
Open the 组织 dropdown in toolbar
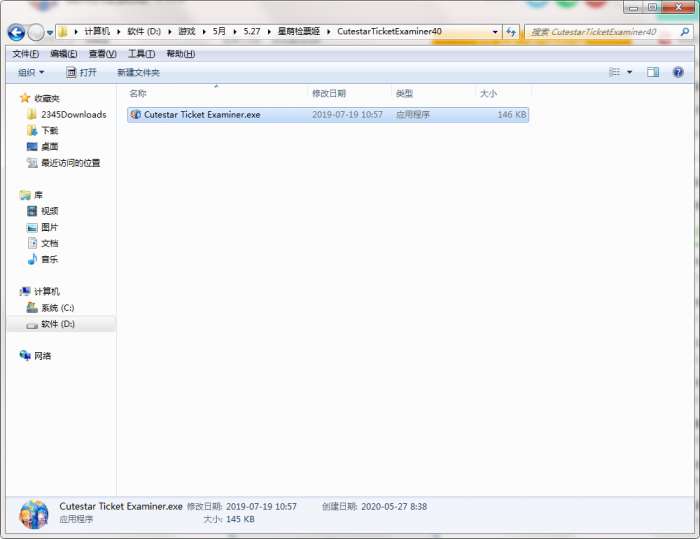click(x=31, y=72)
